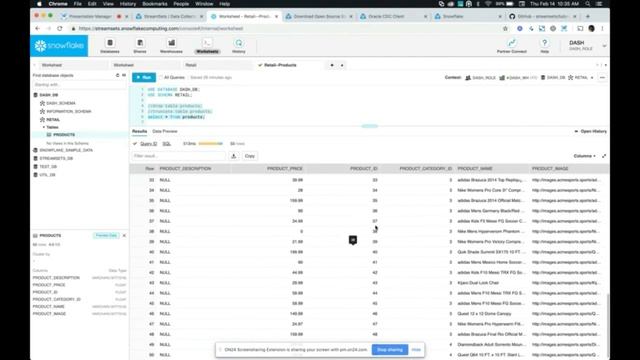Click the Copy results button

tap(250, 156)
